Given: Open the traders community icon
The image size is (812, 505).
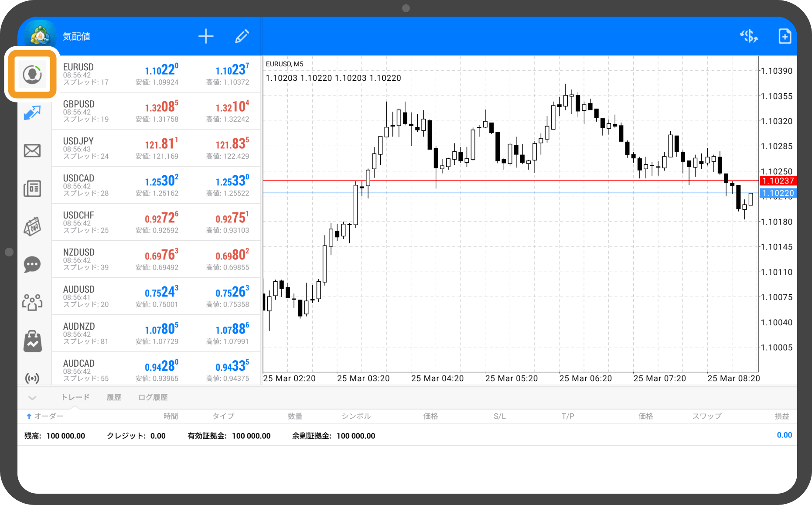Looking at the screenshot, I should coord(32,302).
